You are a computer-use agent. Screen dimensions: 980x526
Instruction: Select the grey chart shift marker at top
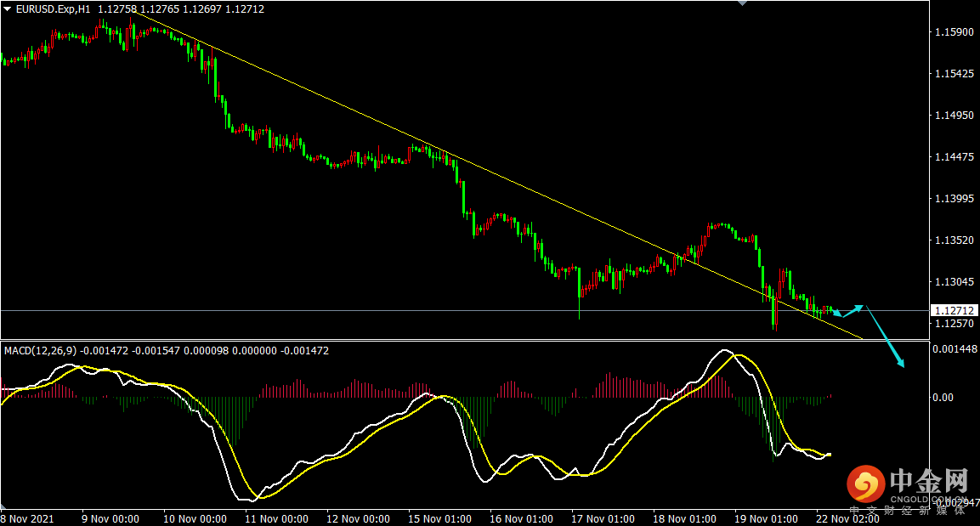[743, 3]
